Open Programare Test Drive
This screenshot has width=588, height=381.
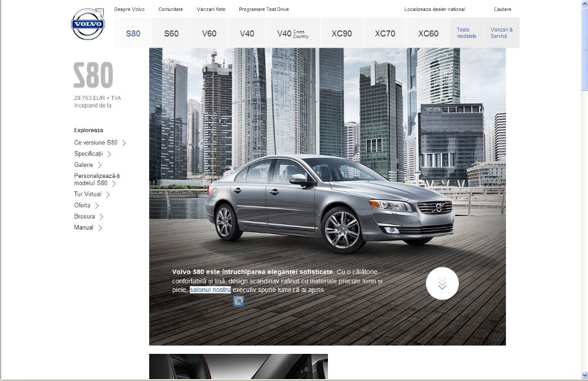pos(264,10)
